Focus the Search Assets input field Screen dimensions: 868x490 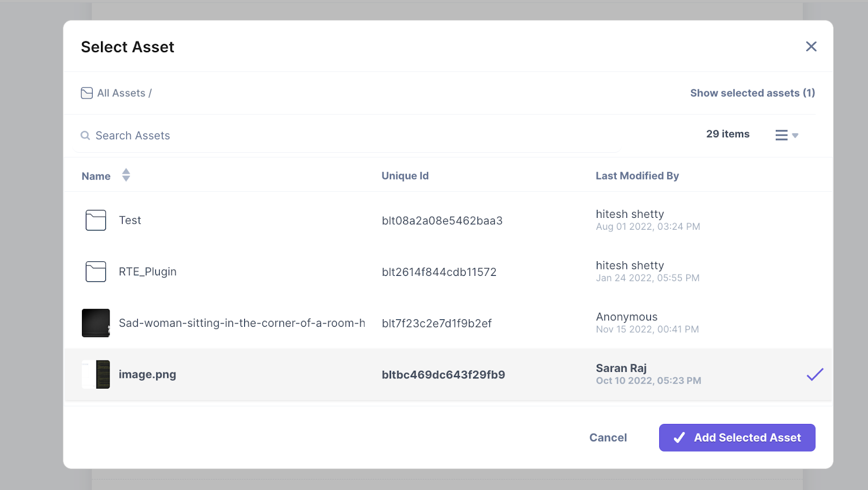tap(347, 136)
